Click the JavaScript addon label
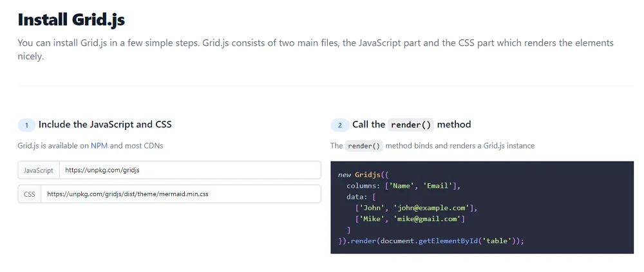The height and width of the screenshot is (272, 644). click(x=39, y=170)
